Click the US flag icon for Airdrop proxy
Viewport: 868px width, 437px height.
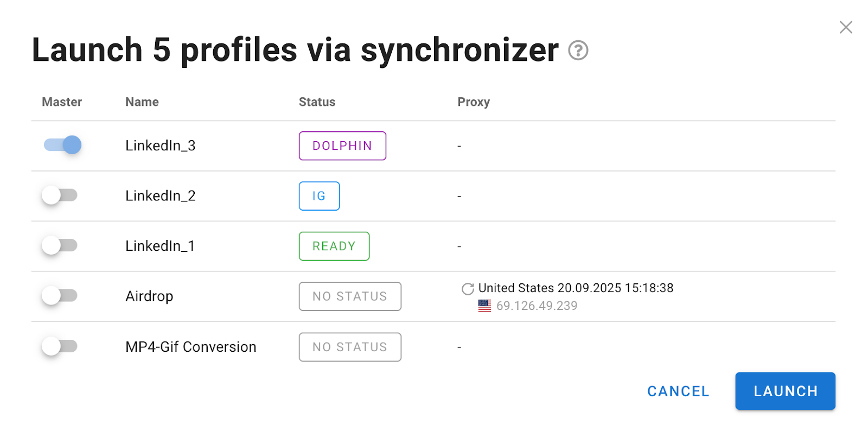[x=484, y=306]
